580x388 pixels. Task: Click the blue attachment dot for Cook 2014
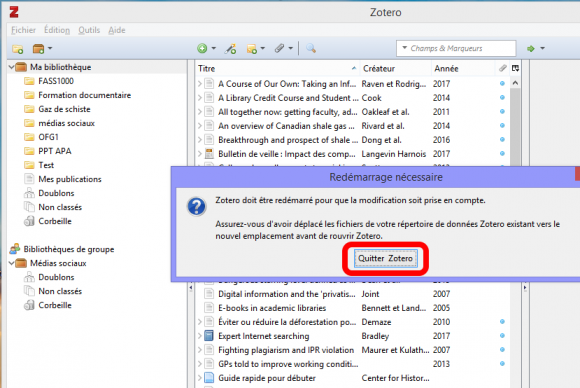click(x=502, y=98)
